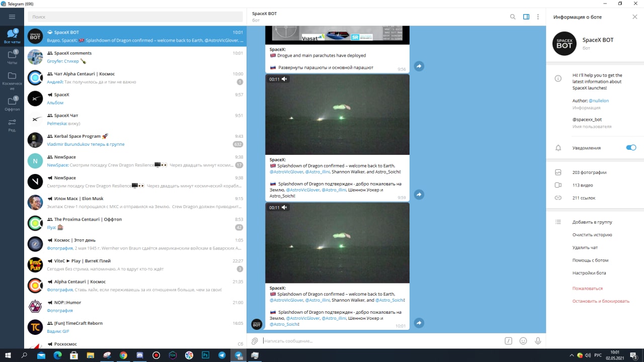This screenshot has height=362, width=644.
Task: Open Илон Маск | Elon Musk channel
Action: click(x=135, y=202)
